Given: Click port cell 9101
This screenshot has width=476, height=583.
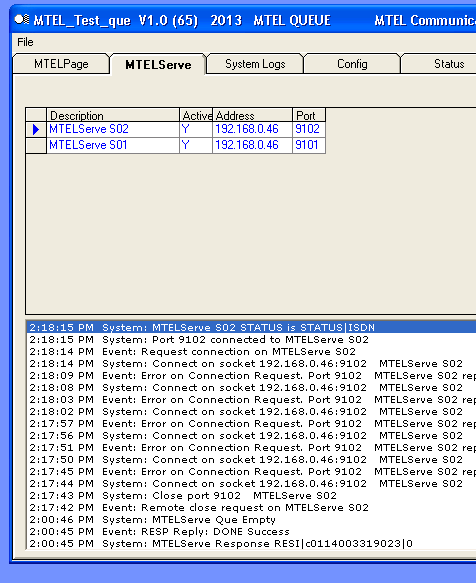Looking at the screenshot, I should coord(309,145).
